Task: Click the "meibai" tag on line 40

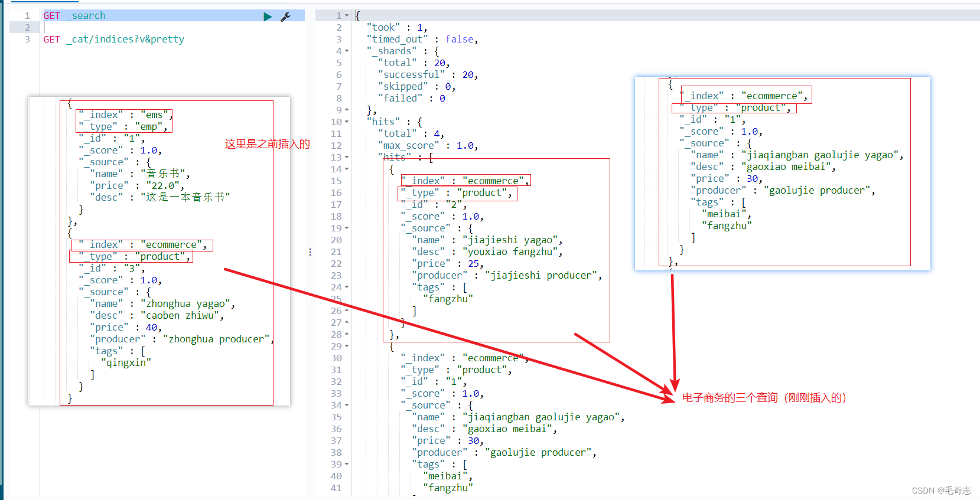Action: [x=448, y=476]
